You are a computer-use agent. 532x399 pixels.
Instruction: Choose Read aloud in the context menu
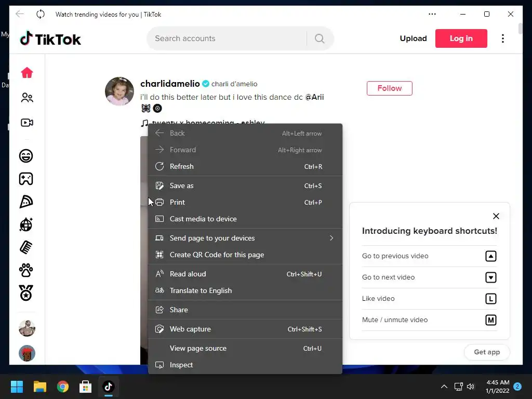coord(245,274)
